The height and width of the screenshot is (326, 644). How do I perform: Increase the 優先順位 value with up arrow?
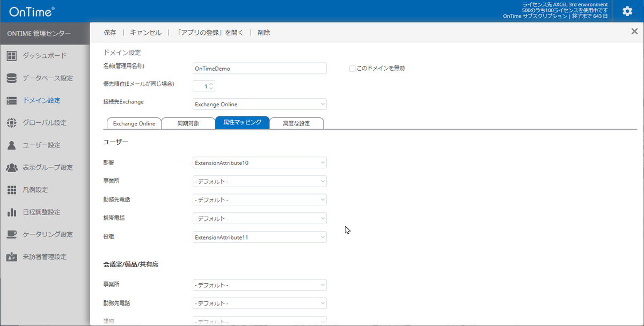[x=211, y=84]
